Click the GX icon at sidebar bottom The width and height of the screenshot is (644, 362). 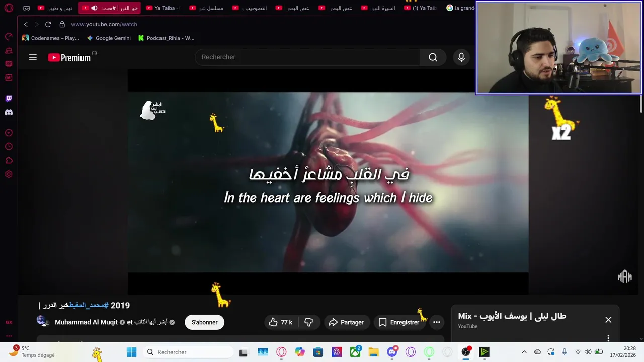[9, 322]
